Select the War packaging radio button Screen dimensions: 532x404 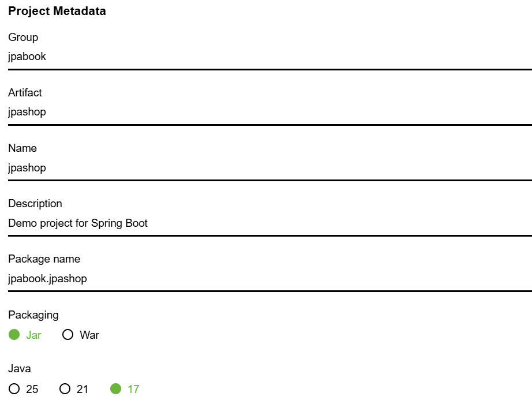[x=68, y=335]
